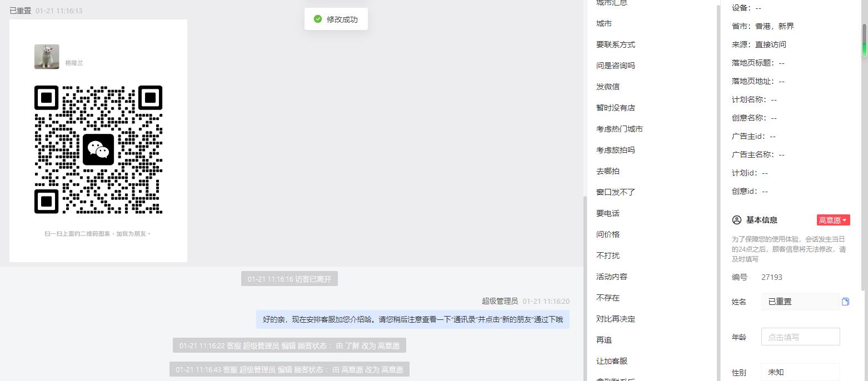This screenshot has height=381, width=868.
Task: Select the 不存在 quick reply
Action: 608,298
